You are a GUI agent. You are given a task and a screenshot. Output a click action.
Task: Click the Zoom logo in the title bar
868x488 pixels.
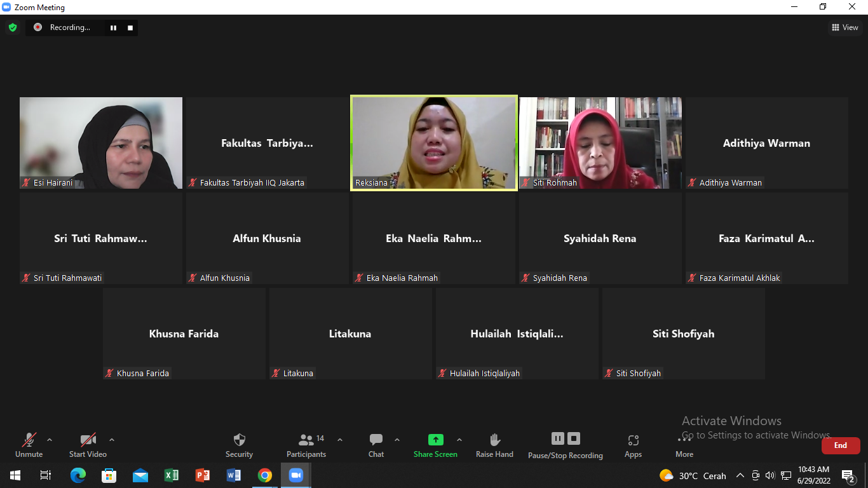point(7,7)
